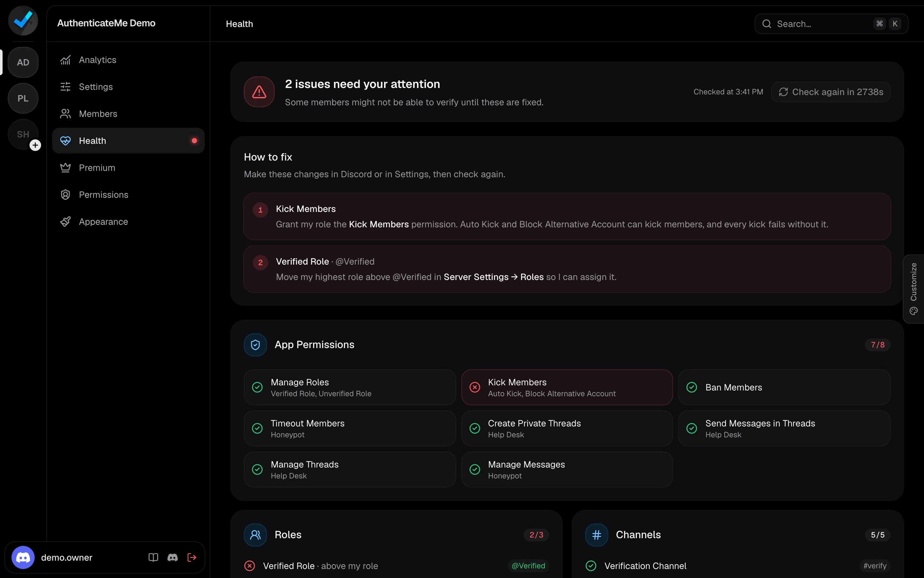The height and width of the screenshot is (578, 924).
Task: Navigate to Permissions in sidebar
Action: pos(128,195)
